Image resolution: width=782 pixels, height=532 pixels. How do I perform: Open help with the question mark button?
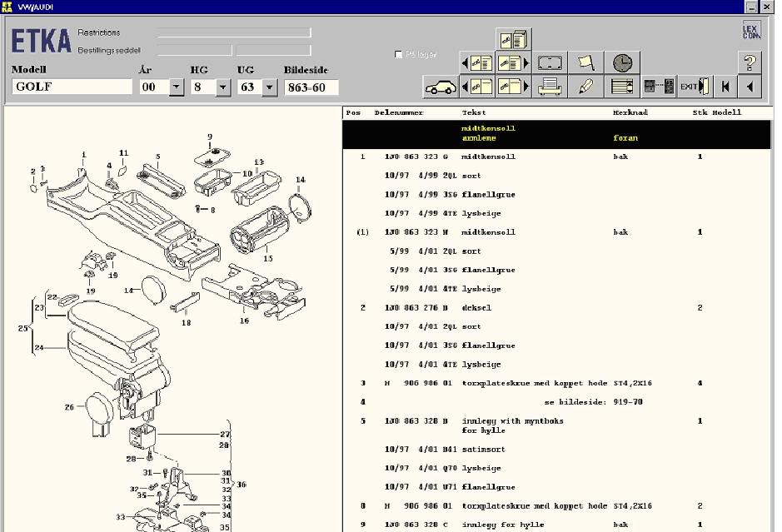750,63
